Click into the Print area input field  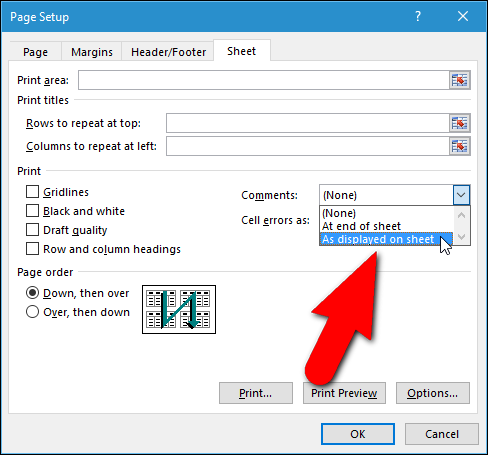click(x=264, y=80)
